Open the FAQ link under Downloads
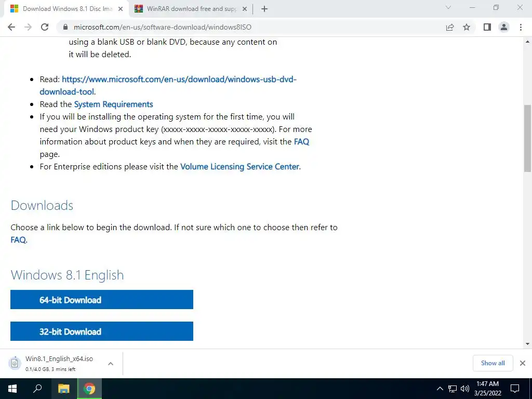The width and height of the screenshot is (532, 399). click(18, 240)
